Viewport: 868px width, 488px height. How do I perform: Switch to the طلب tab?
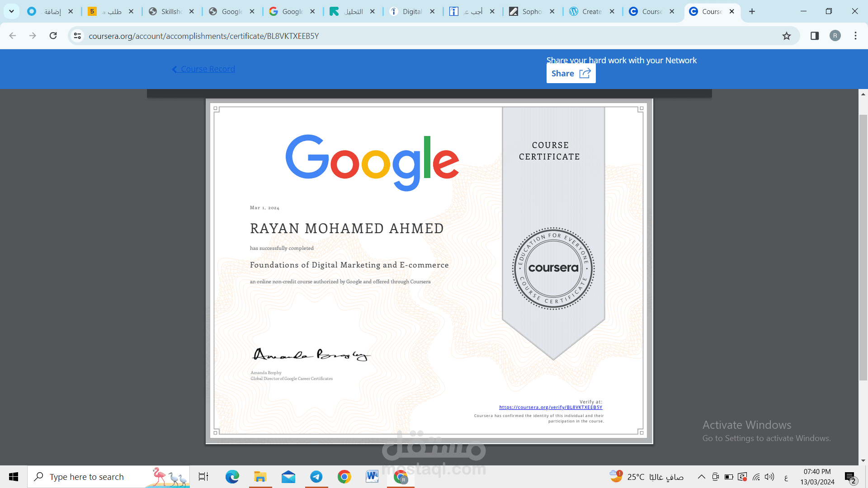tap(111, 11)
